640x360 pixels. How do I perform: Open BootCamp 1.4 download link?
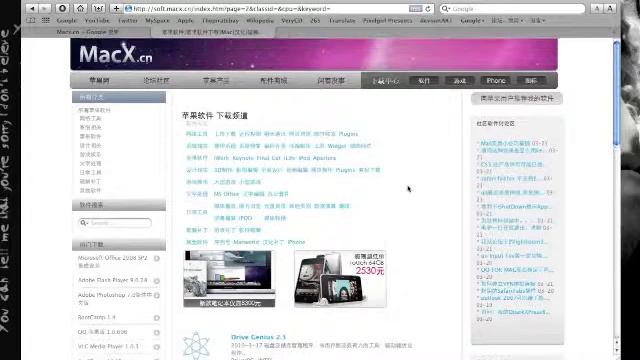tap(97, 317)
